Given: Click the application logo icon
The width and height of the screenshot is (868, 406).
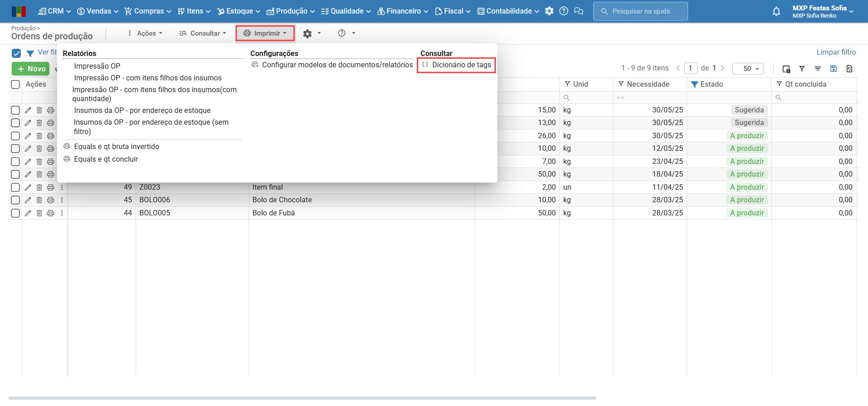Looking at the screenshot, I should [x=19, y=11].
